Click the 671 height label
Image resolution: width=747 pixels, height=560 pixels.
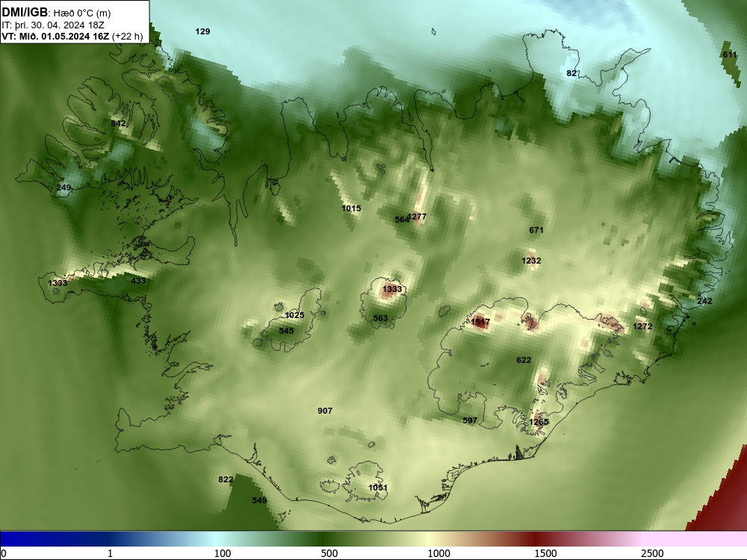point(536,230)
